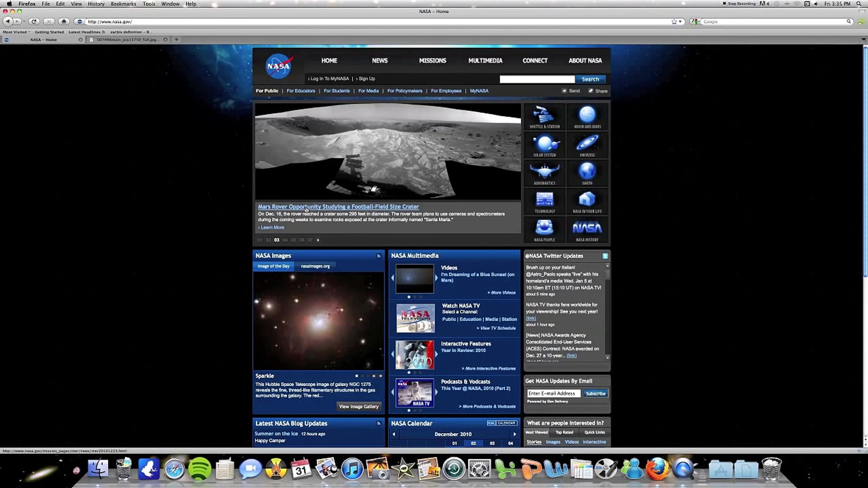The image size is (868, 488).
Task: Open iTunes from the Dock
Action: point(352,469)
